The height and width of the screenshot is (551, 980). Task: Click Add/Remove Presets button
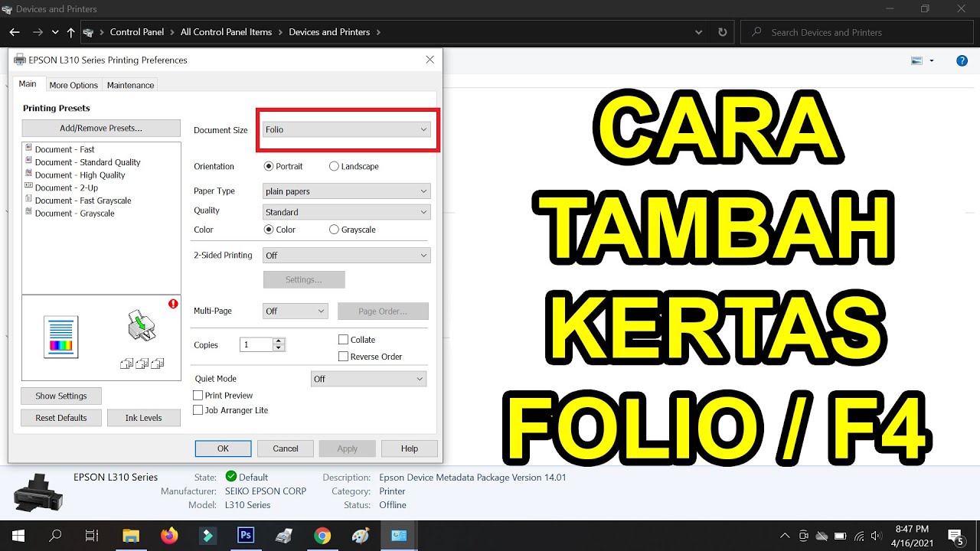(101, 128)
